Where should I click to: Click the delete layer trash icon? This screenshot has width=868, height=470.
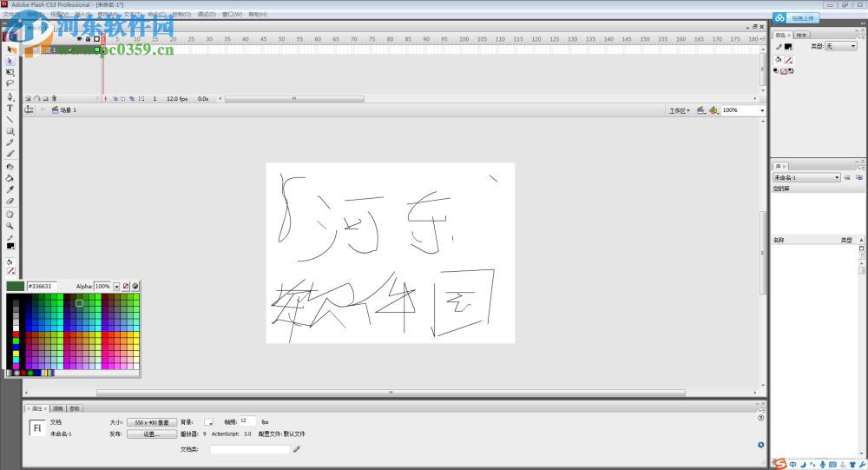click(54, 99)
